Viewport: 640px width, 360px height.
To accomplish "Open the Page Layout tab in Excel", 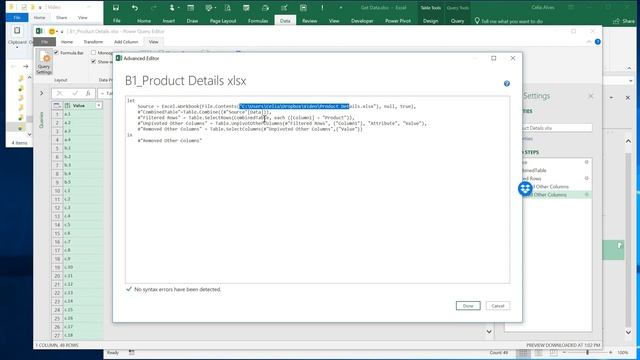I will click(223, 21).
